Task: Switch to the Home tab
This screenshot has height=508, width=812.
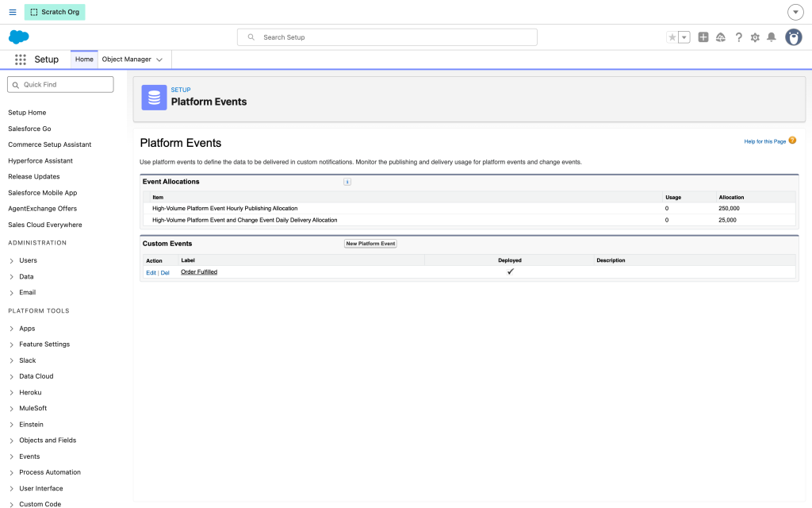Action: pos(84,59)
